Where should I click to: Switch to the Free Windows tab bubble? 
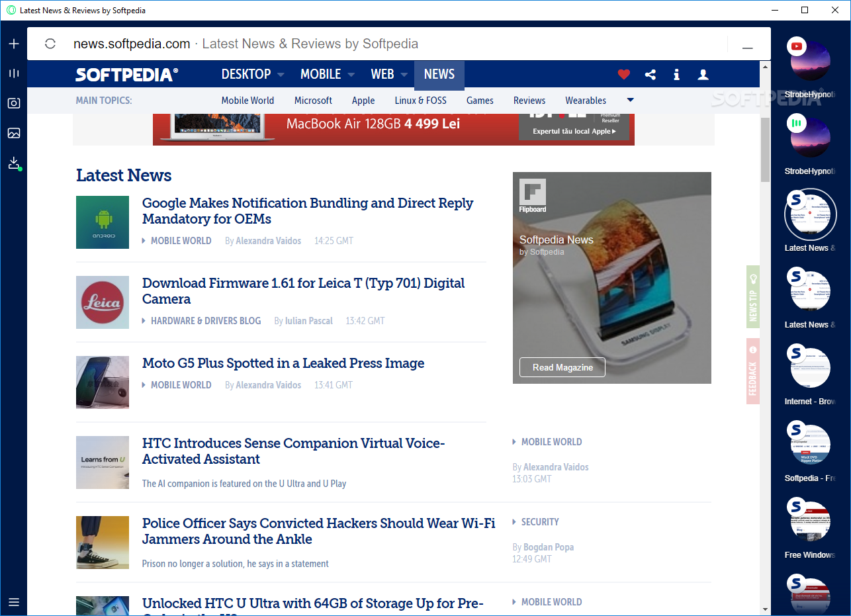pyautogui.click(x=810, y=521)
